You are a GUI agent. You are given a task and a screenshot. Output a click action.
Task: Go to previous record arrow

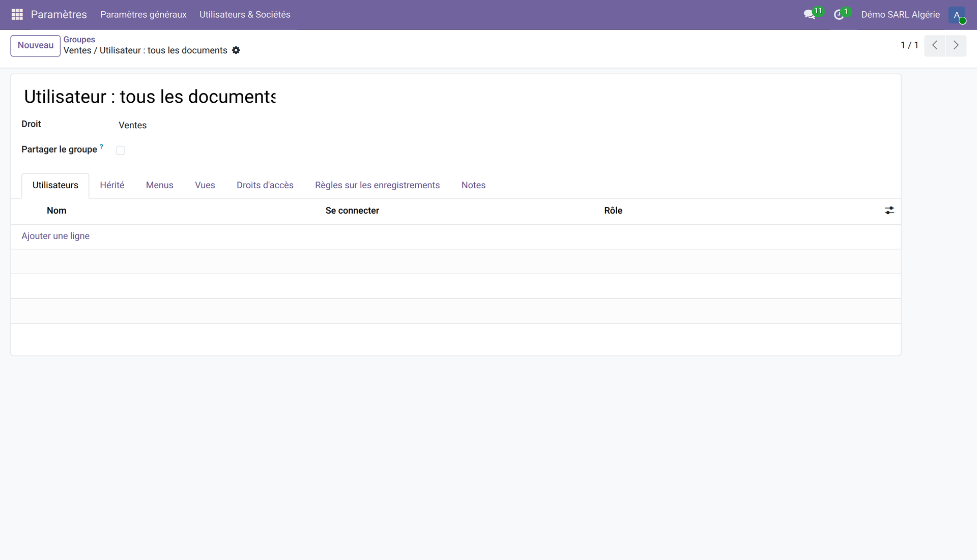click(x=935, y=45)
